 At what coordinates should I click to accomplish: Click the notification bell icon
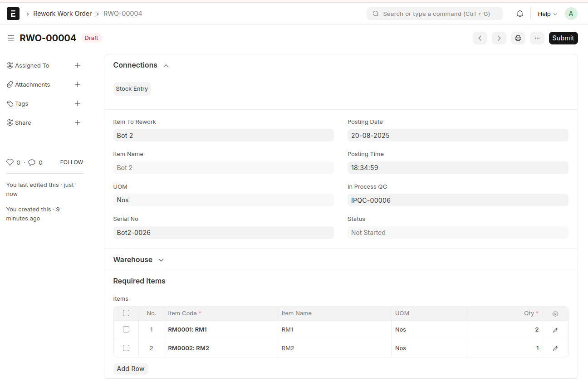[520, 14]
